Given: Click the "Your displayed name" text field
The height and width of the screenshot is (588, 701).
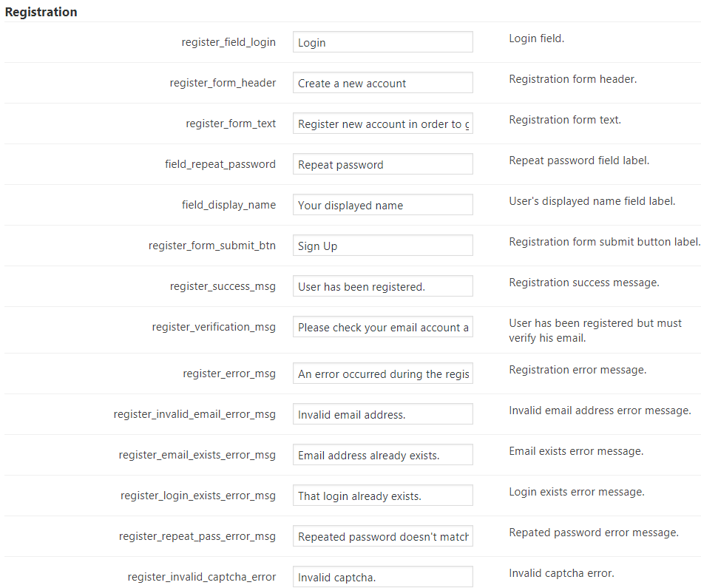Looking at the screenshot, I should pos(382,205).
